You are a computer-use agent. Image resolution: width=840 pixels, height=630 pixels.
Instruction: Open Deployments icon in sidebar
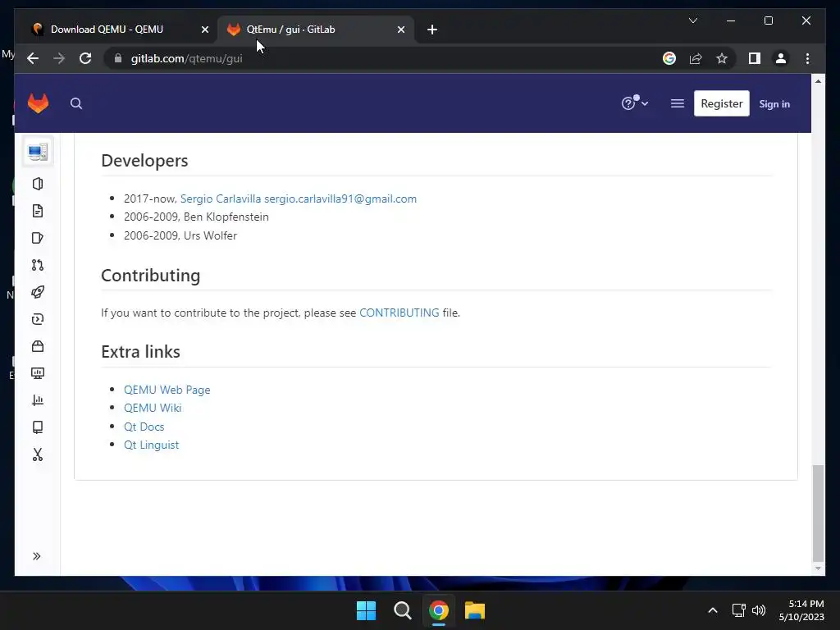(38, 319)
